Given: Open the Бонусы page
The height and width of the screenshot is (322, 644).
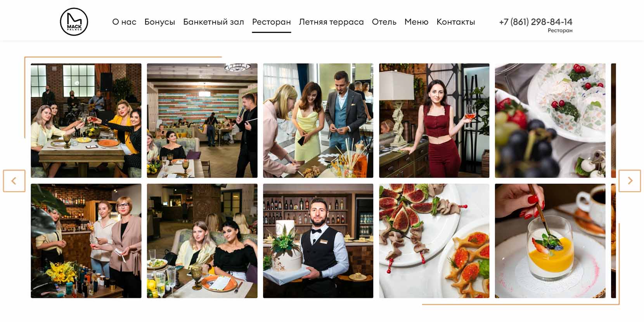Looking at the screenshot, I should [x=159, y=22].
